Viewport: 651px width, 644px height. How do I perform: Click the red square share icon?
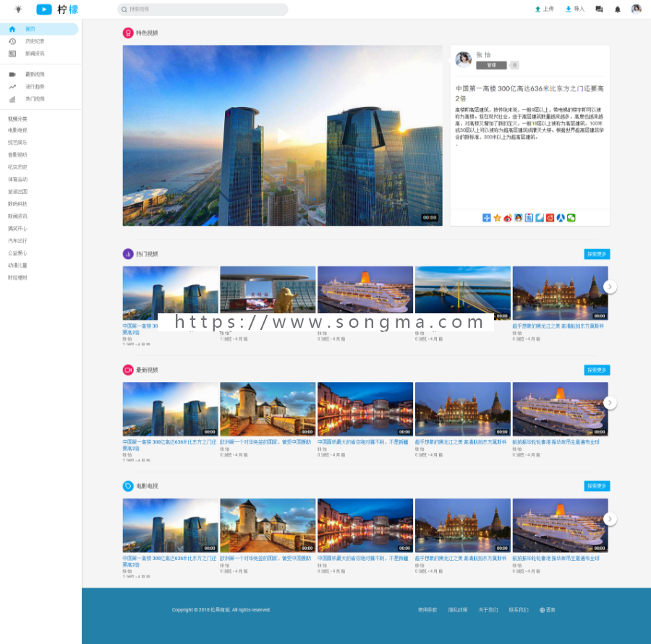(550, 218)
